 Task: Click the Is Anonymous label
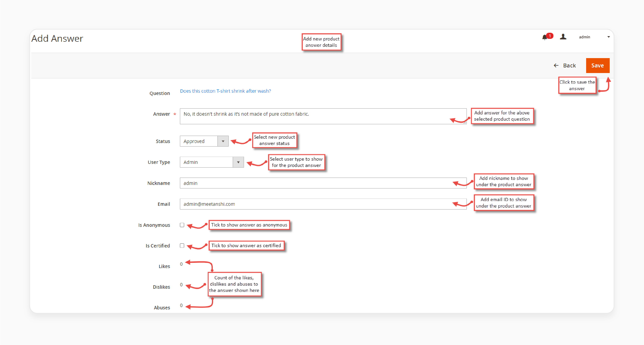pyautogui.click(x=154, y=225)
